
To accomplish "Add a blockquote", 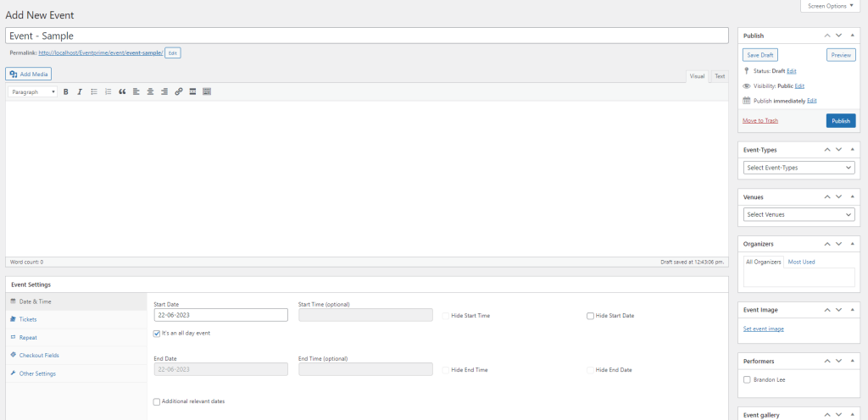I will (x=122, y=91).
